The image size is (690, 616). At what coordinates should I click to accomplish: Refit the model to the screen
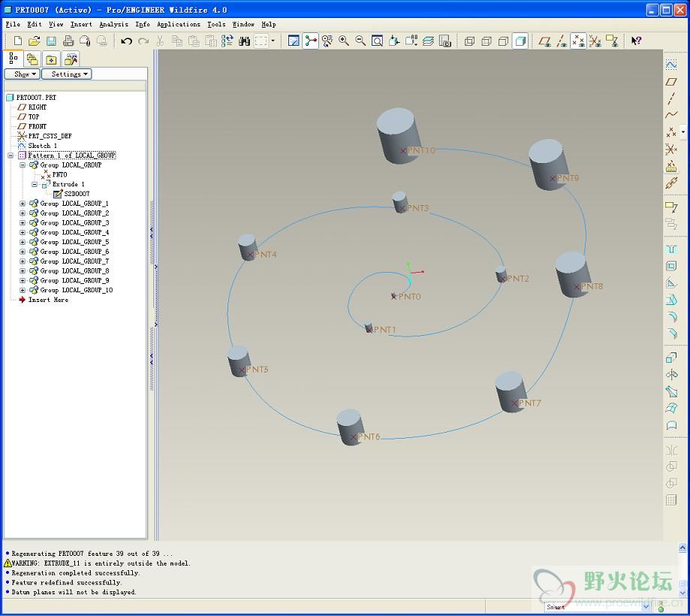coord(377,41)
